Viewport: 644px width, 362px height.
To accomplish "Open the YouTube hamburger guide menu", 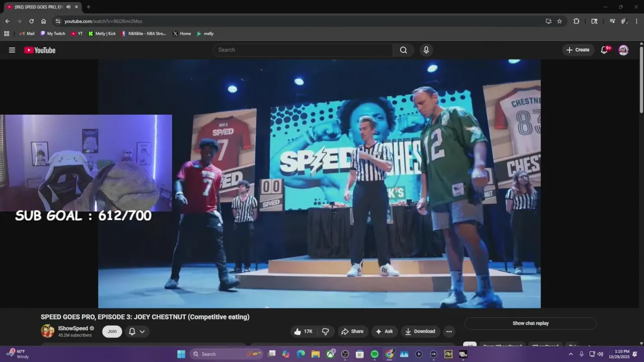I will tap(12, 50).
